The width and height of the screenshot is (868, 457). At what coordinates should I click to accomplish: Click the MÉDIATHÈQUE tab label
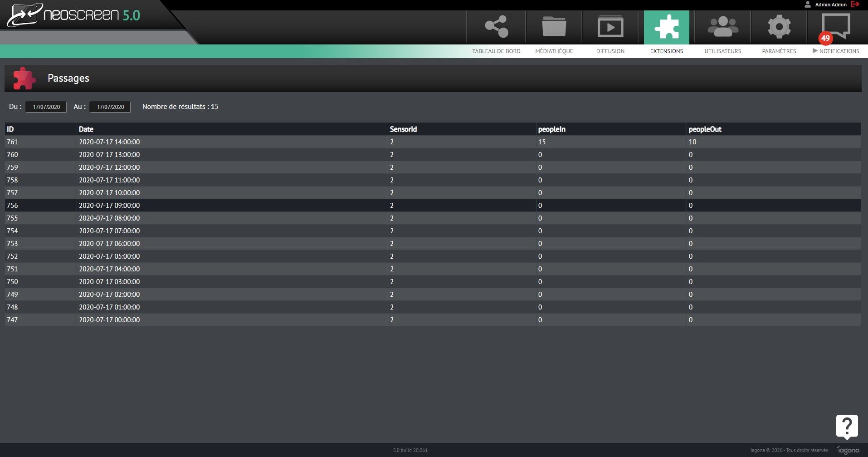(x=554, y=51)
